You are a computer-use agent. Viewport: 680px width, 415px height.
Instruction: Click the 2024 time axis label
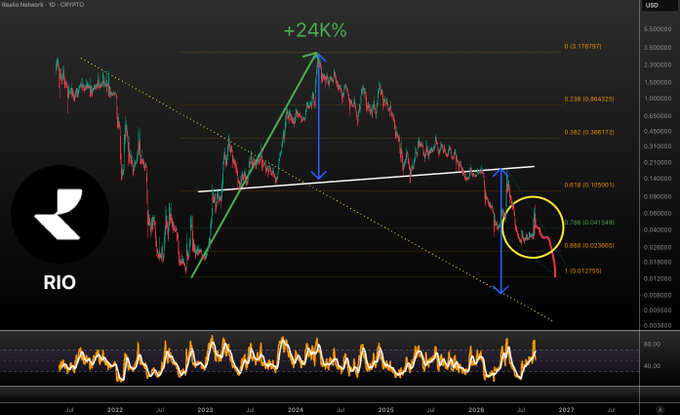(296, 410)
